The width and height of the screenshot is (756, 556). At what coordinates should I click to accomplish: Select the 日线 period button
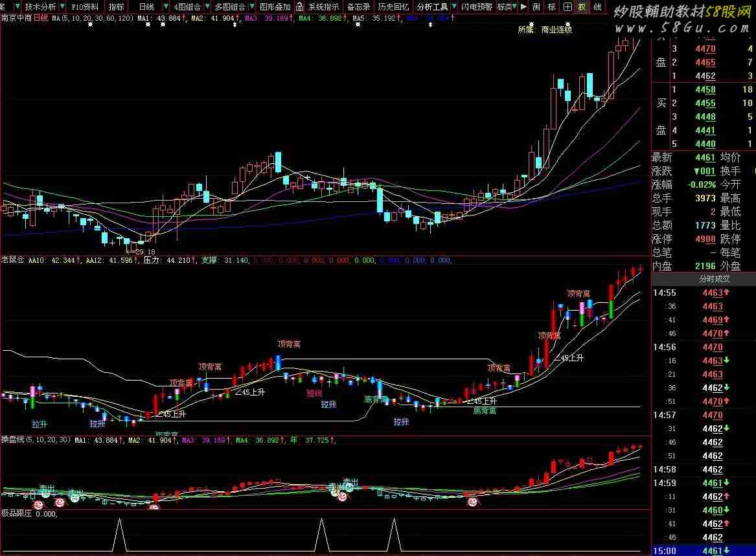pyautogui.click(x=146, y=6)
